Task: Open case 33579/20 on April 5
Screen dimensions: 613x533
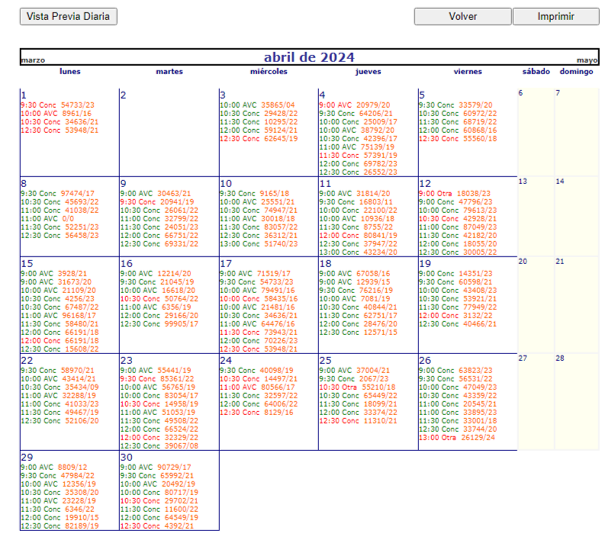Action: (x=475, y=105)
